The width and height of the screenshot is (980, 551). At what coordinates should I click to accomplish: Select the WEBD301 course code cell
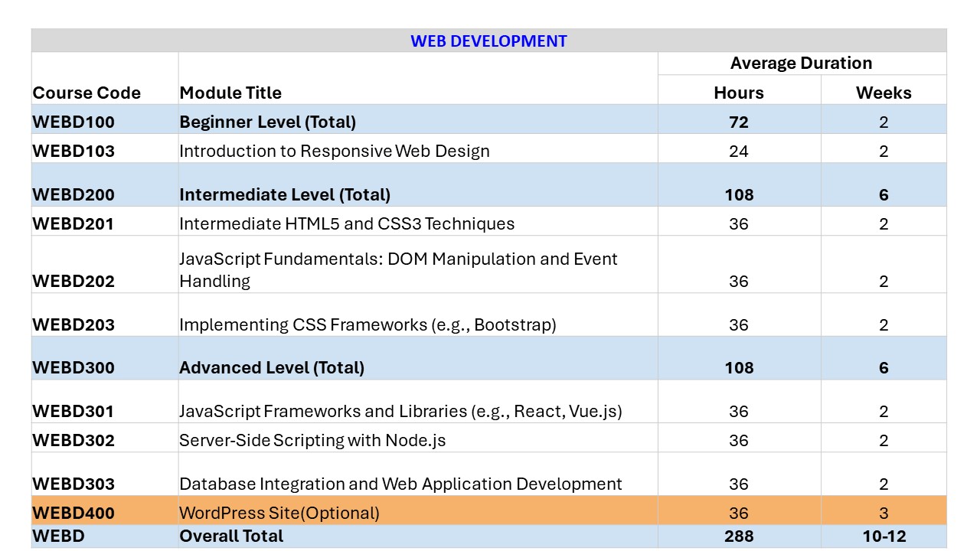click(73, 411)
